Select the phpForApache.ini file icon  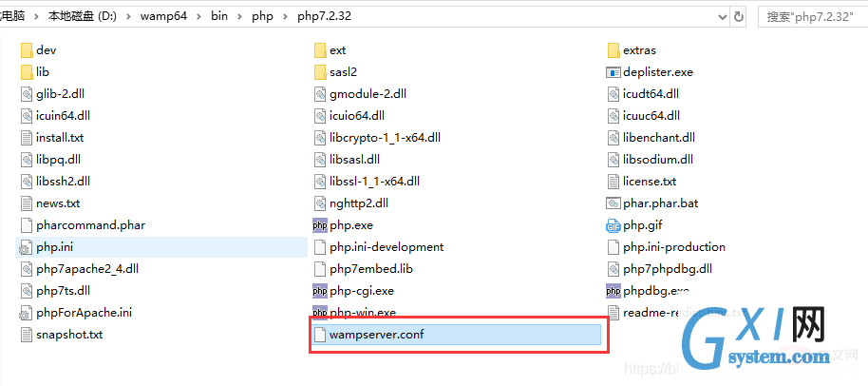click(x=27, y=313)
